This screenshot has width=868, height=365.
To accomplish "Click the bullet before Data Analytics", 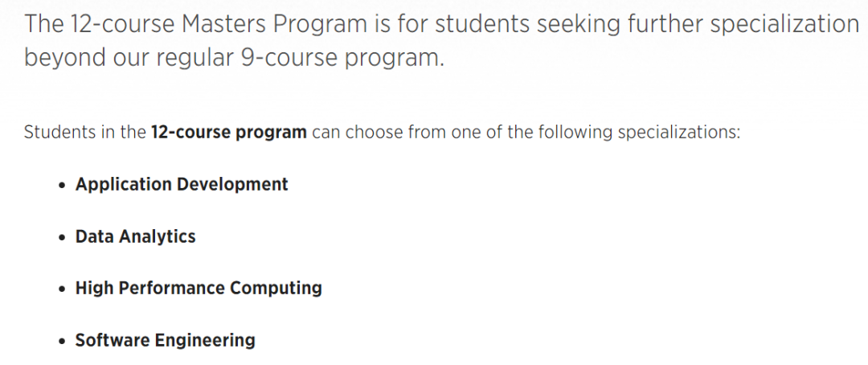I will [62, 238].
